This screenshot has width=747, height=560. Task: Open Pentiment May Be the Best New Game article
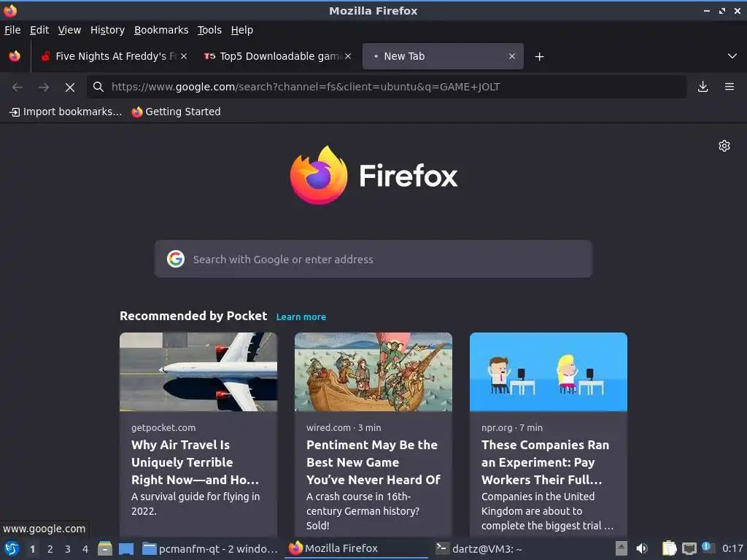(373, 462)
